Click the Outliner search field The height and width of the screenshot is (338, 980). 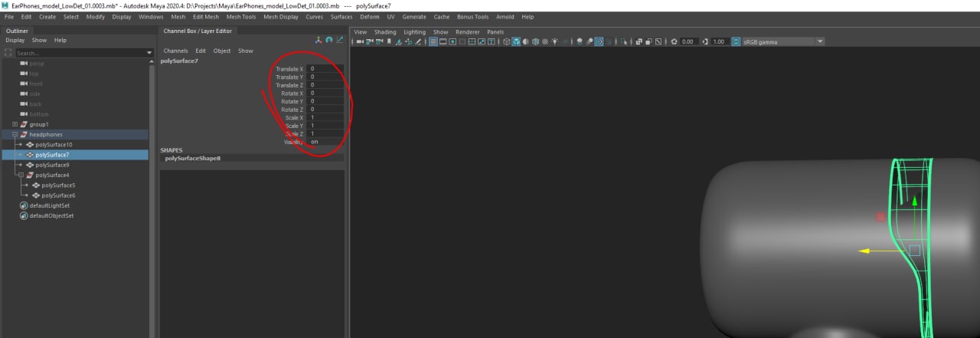pyautogui.click(x=80, y=53)
